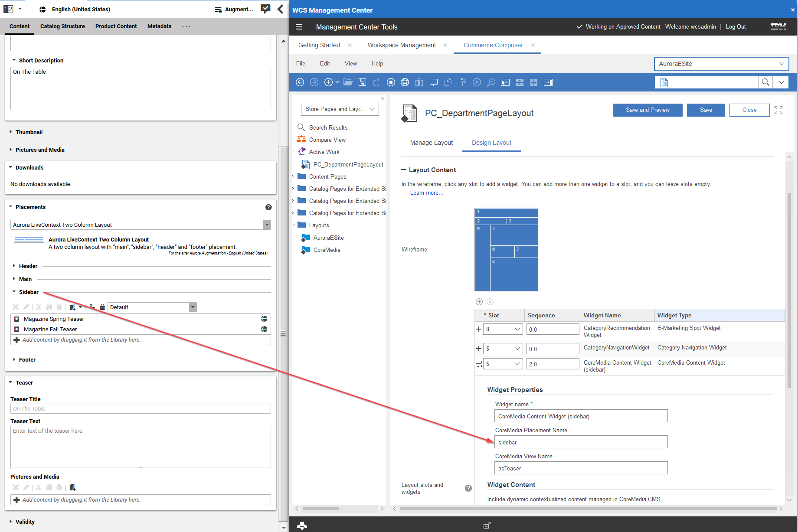This screenshot has height=532, width=798.
Task: Collapse the Layout Content section
Action: point(404,170)
